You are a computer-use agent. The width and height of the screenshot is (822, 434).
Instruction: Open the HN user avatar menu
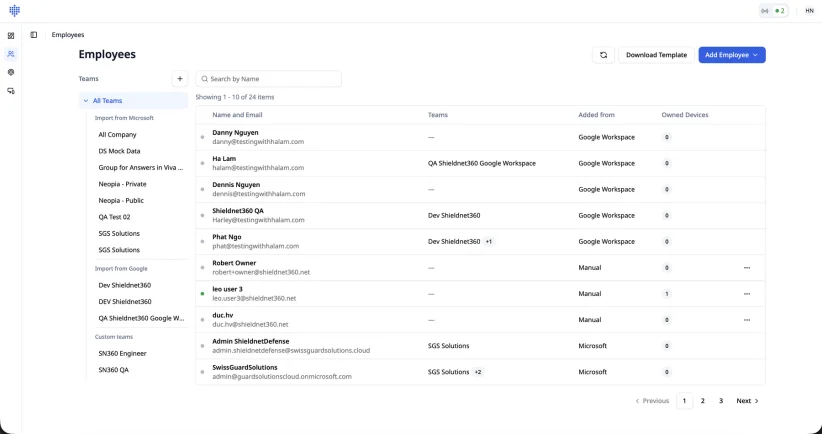tap(809, 10)
